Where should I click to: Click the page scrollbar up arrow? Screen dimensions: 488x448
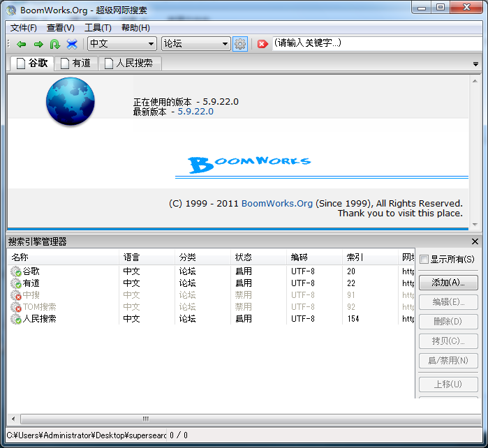coord(475,81)
